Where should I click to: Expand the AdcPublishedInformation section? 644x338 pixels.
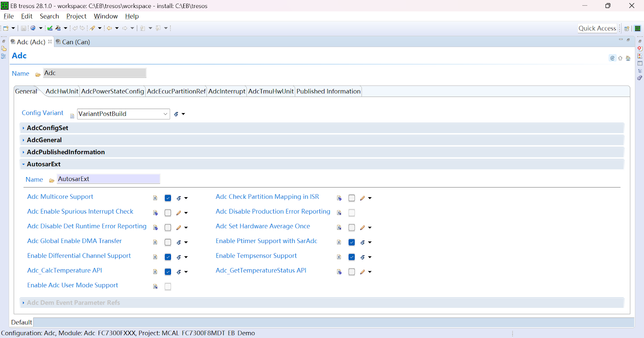[23, 152]
